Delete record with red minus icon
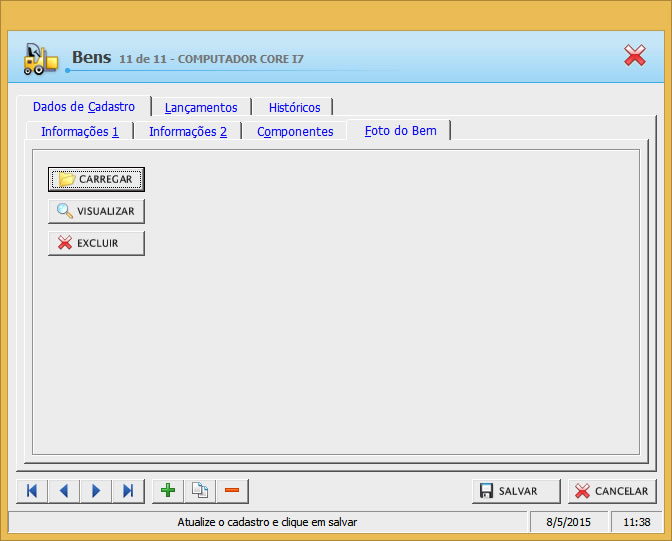Screen dimensions: 672x541 pyautogui.click(x=232, y=491)
